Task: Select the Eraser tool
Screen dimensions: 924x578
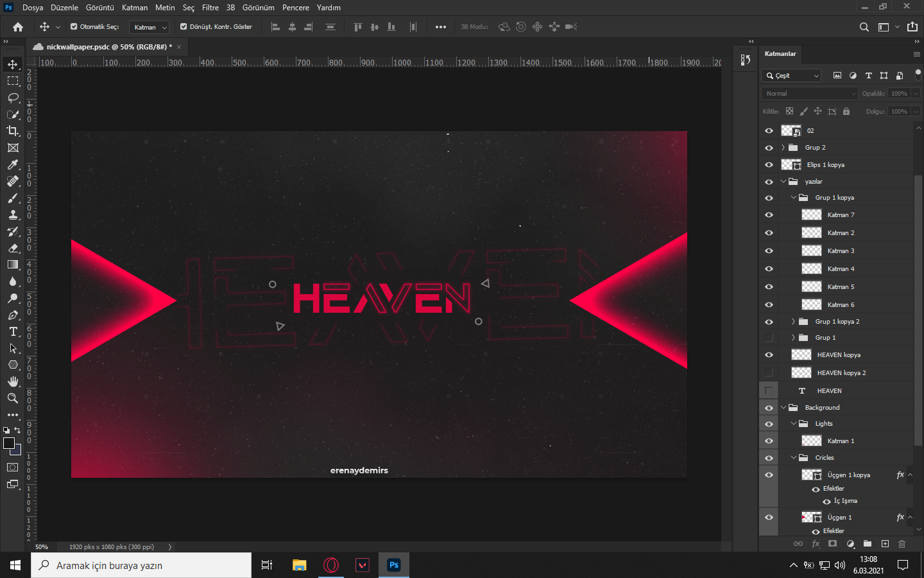Action: pyautogui.click(x=13, y=248)
